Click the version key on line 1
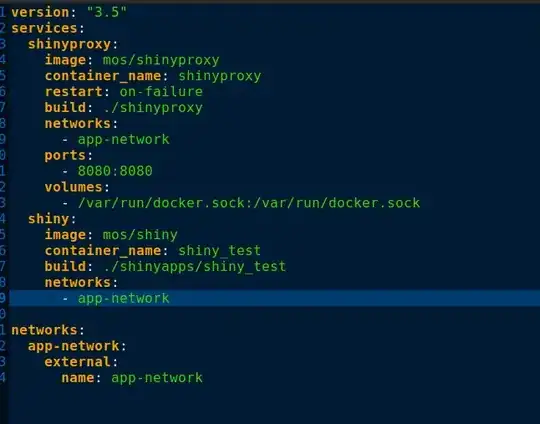Viewport: 540px width, 424px height. coord(40,12)
